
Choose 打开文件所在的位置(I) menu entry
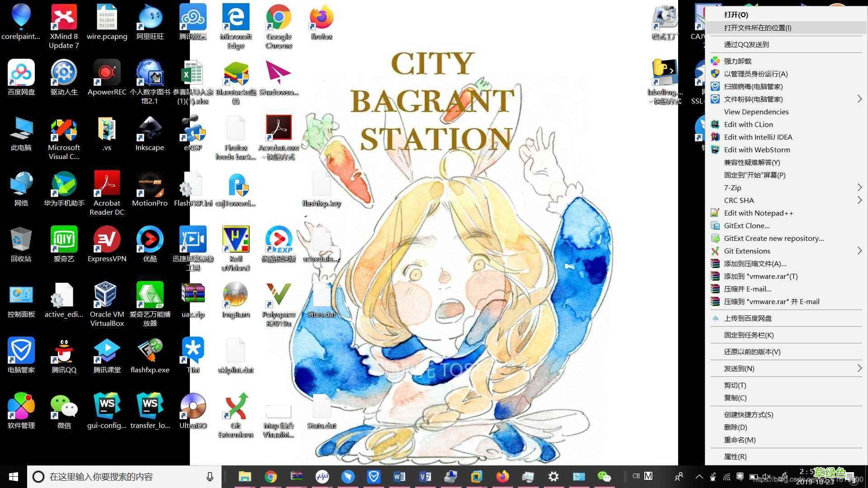(x=786, y=28)
